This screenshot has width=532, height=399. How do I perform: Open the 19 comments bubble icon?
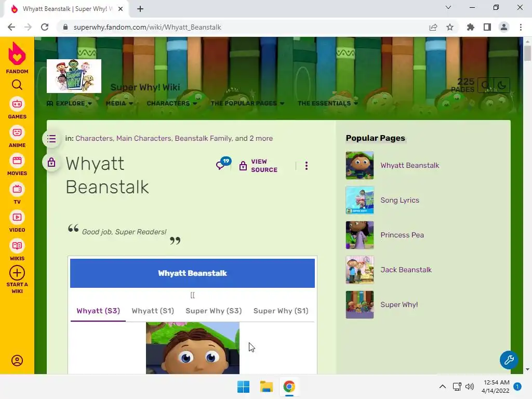[x=223, y=164]
